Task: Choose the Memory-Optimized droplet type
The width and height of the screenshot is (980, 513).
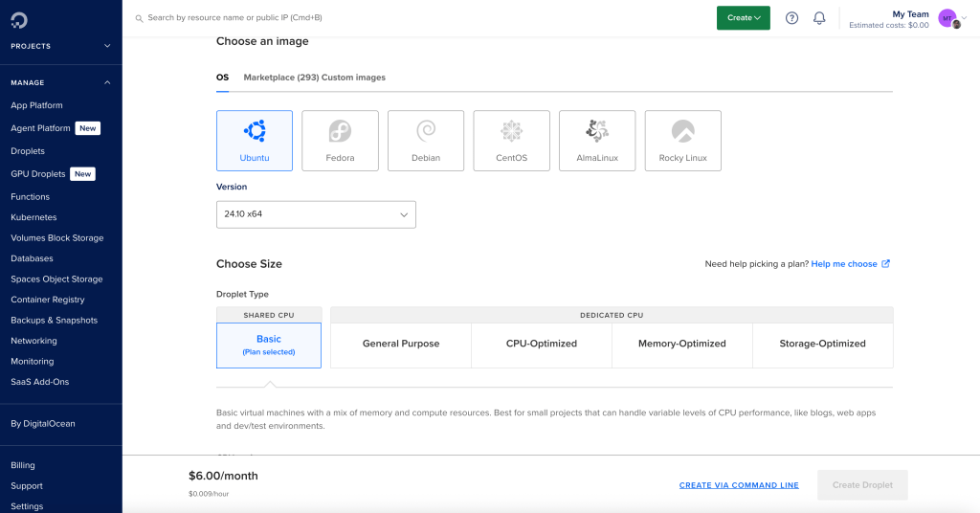Action: (x=681, y=344)
